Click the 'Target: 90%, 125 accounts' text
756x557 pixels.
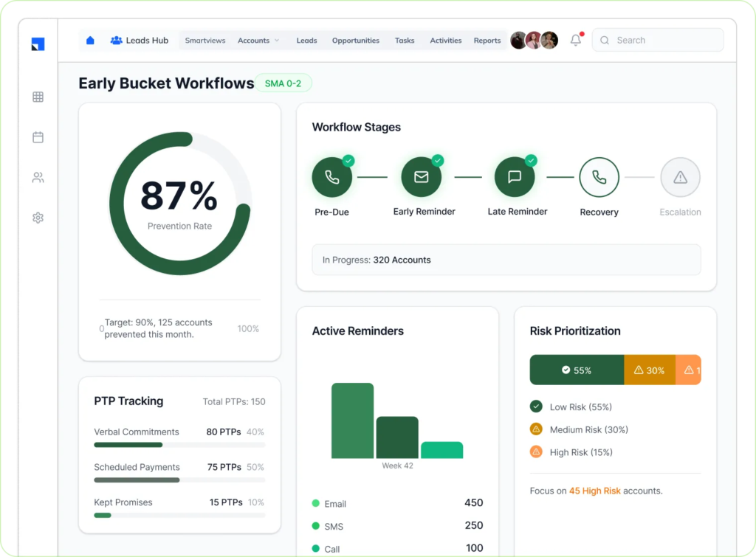(x=159, y=322)
